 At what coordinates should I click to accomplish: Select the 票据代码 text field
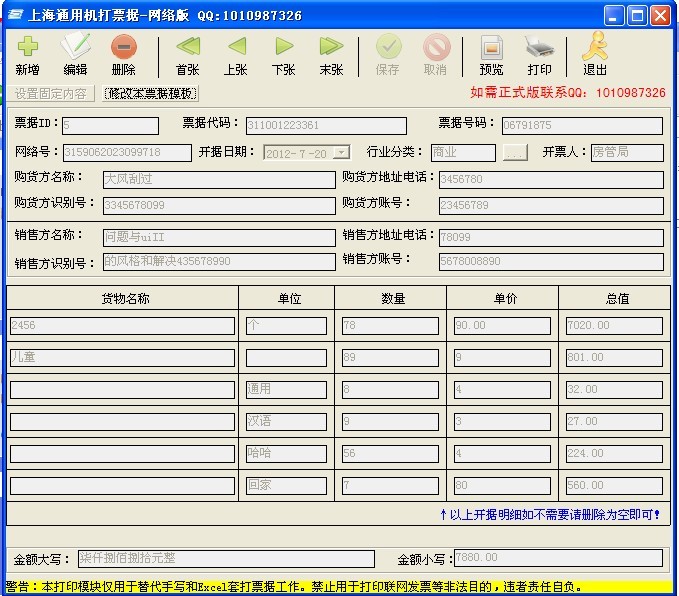[326, 126]
